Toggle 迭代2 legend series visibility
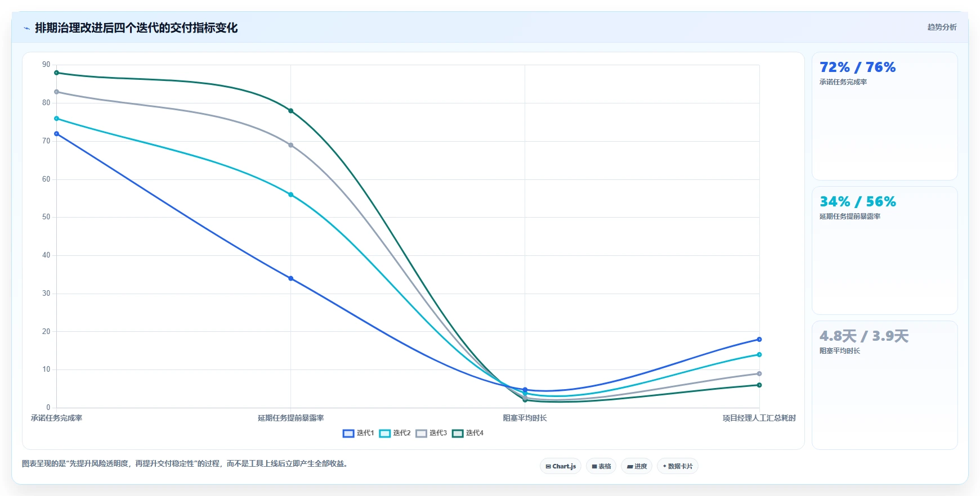This screenshot has width=980, height=496. [395, 433]
